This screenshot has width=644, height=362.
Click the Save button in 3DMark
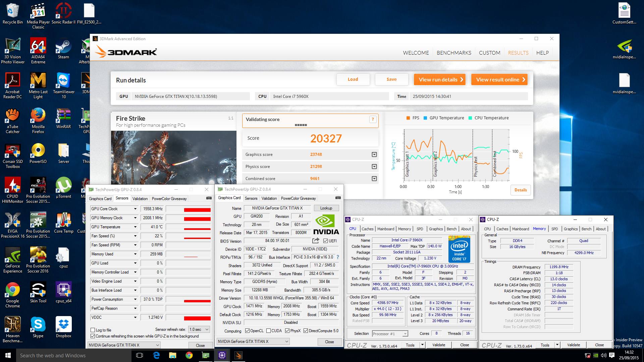(391, 79)
